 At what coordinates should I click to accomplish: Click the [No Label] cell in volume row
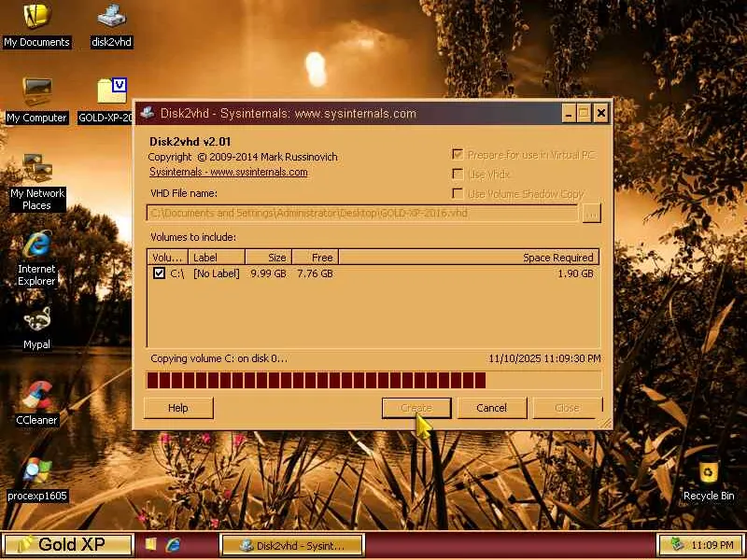click(217, 273)
